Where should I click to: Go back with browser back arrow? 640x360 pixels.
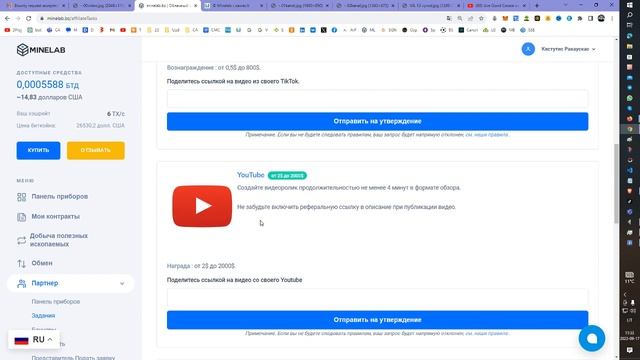pos(7,18)
